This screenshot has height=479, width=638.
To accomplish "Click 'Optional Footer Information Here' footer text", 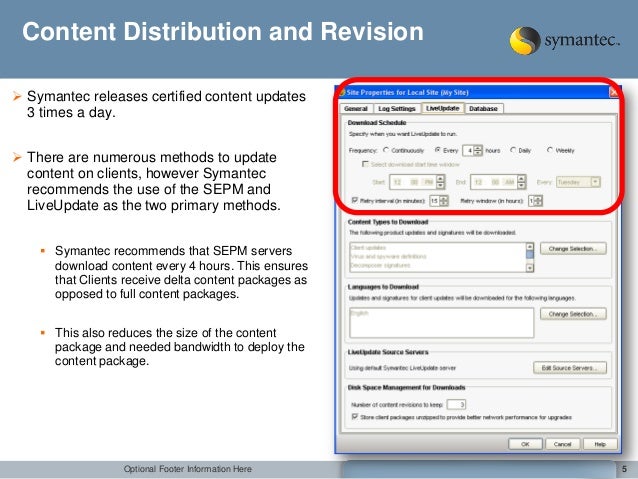I will (188, 469).
